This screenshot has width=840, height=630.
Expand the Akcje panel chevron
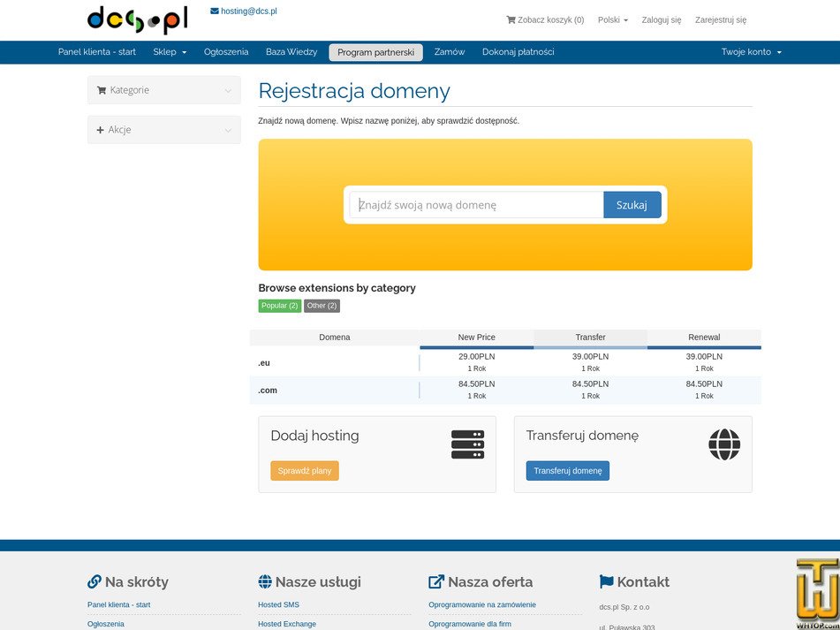[x=228, y=130]
